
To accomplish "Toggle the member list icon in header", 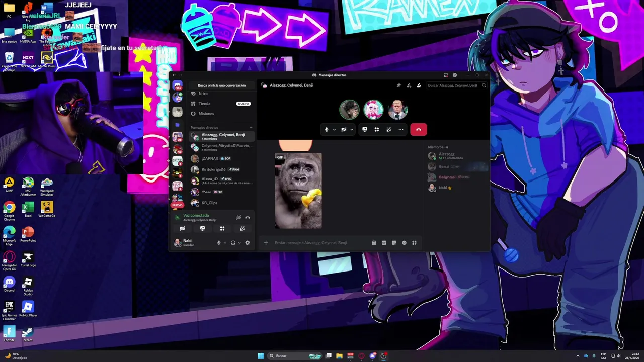I will 419,85.
